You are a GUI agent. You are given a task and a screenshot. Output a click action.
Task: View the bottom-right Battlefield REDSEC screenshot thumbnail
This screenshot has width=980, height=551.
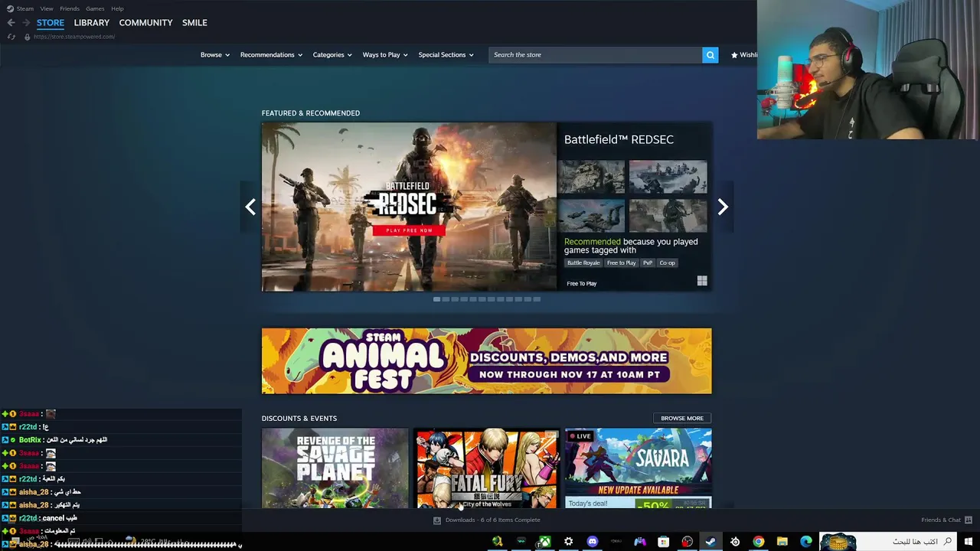(x=668, y=216)
